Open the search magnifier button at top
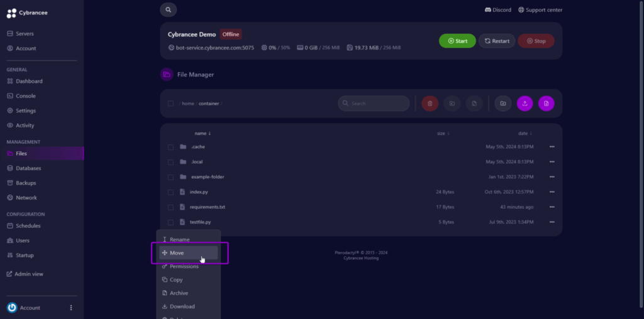 (x=168, y=10)
